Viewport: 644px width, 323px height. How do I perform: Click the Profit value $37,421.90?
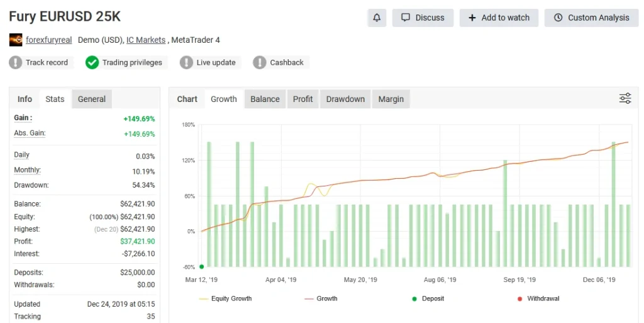click(138, 241)
